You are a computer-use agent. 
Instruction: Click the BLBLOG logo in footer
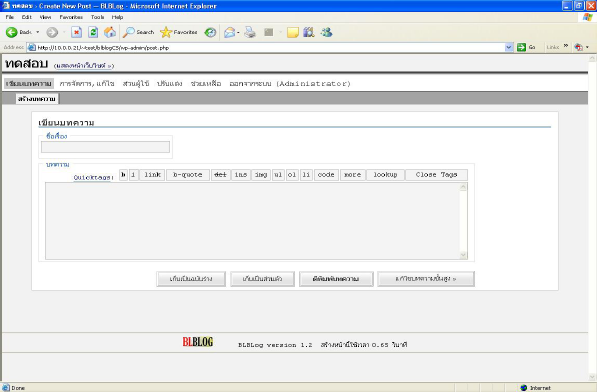coord(198,341)
